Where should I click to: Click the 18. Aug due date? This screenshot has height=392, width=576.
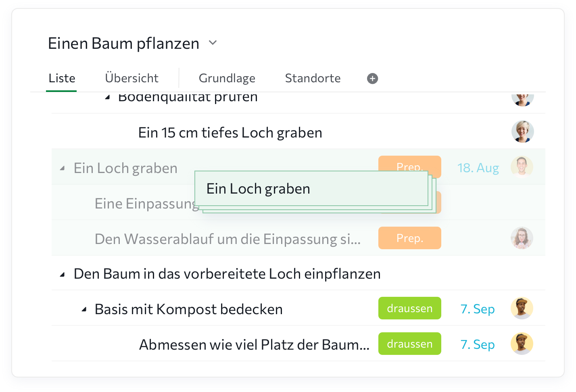coord(478,168)
